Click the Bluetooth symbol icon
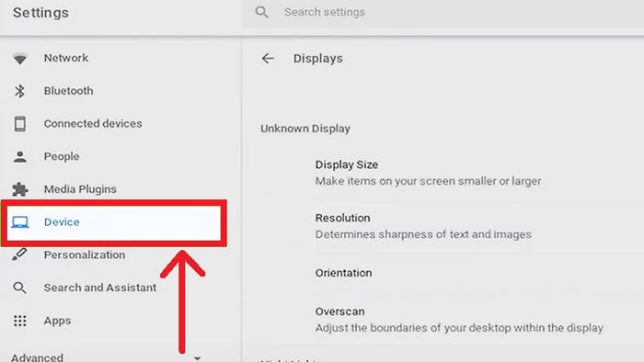 pos(19,91)
